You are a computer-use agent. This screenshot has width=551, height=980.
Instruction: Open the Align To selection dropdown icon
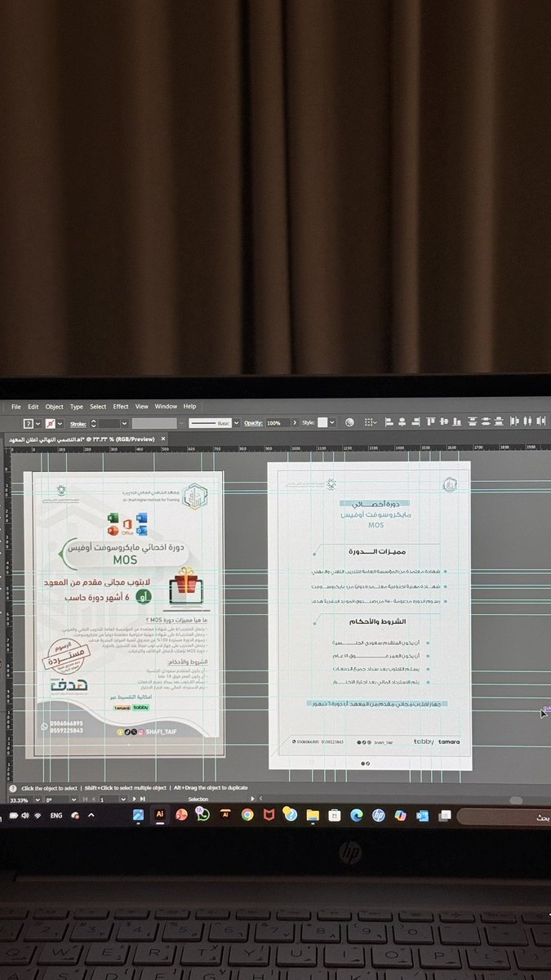[x=371, y=422]
